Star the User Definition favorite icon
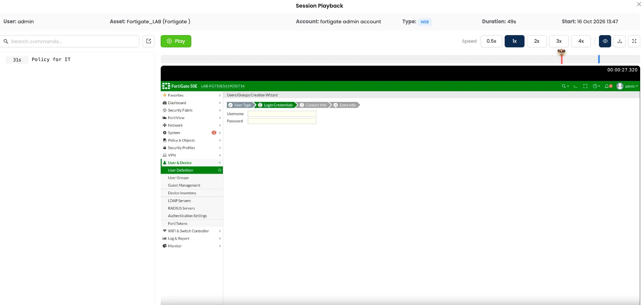The width and height of the screenshot is (644, 305). tap(220, 170)
